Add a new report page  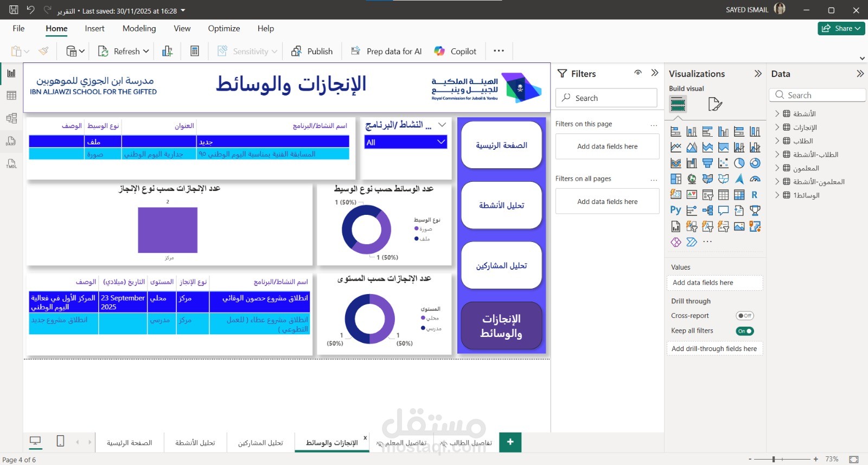coord(510,442)
